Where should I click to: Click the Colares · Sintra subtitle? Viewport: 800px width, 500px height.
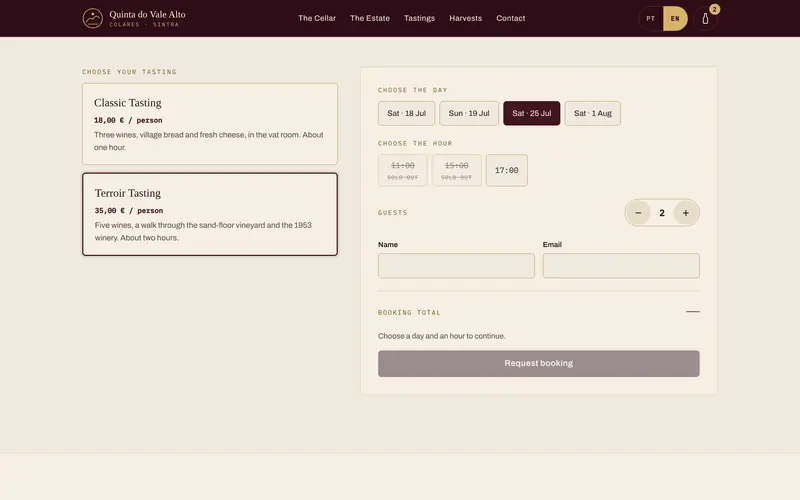point(144,24)
